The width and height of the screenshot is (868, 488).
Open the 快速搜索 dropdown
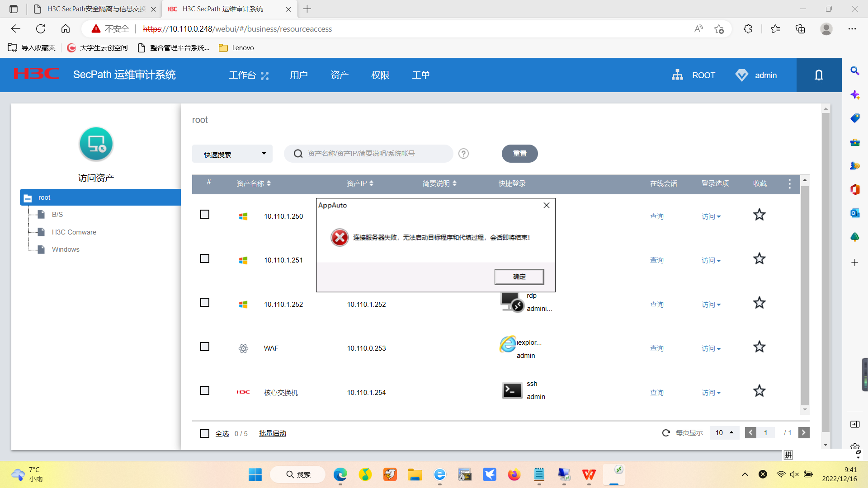click(x=232, y=154)
